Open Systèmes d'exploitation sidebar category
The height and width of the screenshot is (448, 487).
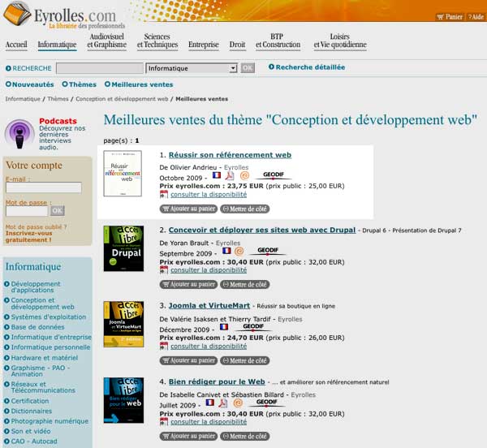point(45,317)
